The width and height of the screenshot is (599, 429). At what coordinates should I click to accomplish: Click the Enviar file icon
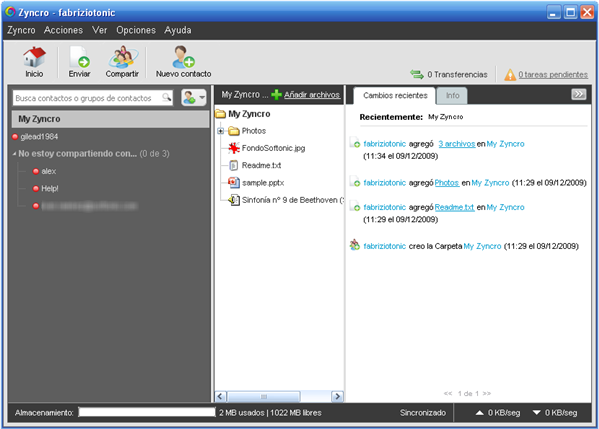(79, 57)
